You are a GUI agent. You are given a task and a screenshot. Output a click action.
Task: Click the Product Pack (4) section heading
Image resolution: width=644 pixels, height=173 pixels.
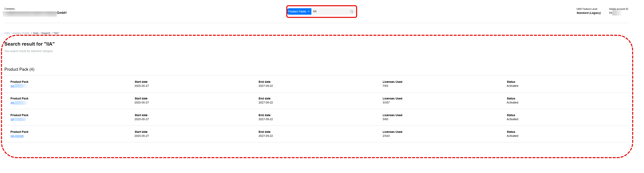click(x=19, y=69)
